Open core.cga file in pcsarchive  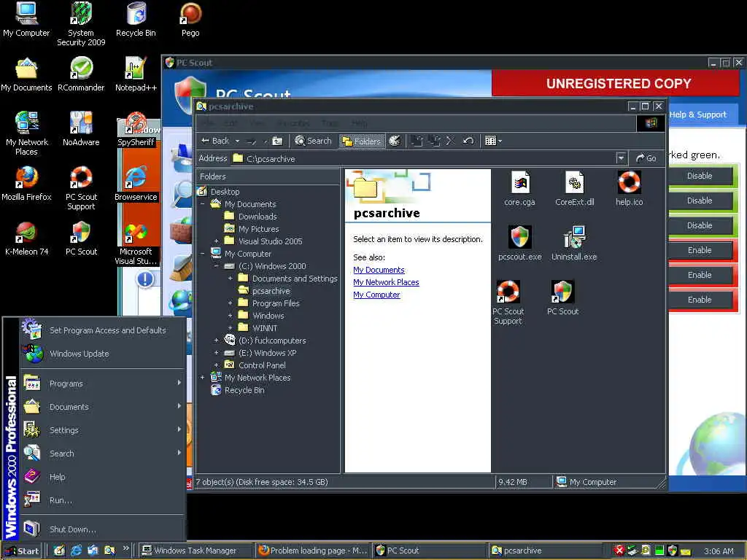click(x=519, y=189)
